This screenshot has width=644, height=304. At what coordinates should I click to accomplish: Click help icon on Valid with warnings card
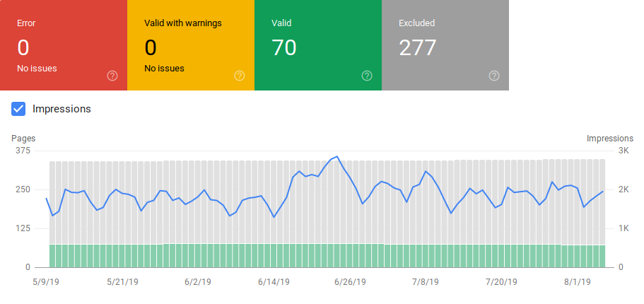tap(240, 76)
